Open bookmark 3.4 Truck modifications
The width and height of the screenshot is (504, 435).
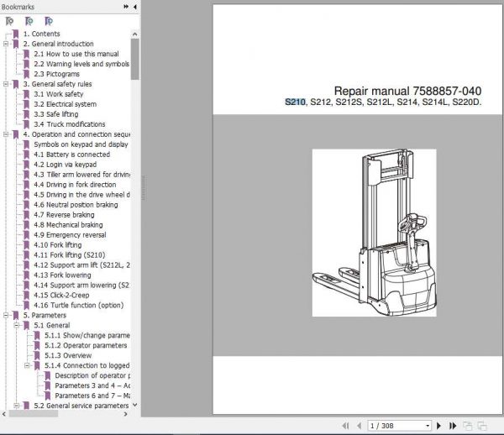click(x=70, y=124)
